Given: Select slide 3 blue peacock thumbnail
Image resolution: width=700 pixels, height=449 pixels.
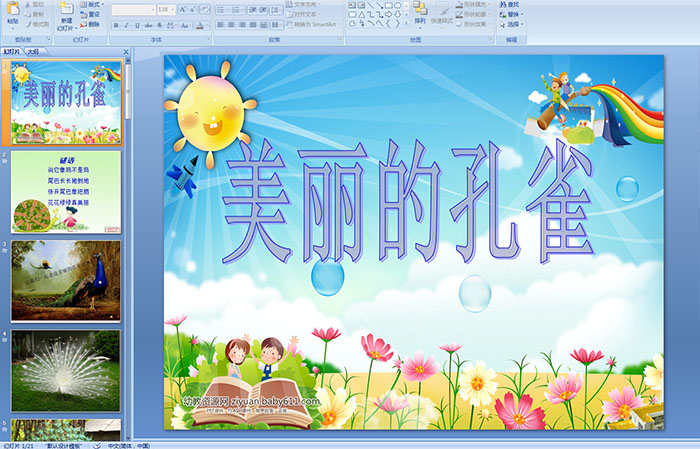Looking at the screenshot, I should [x=66, y=281].
